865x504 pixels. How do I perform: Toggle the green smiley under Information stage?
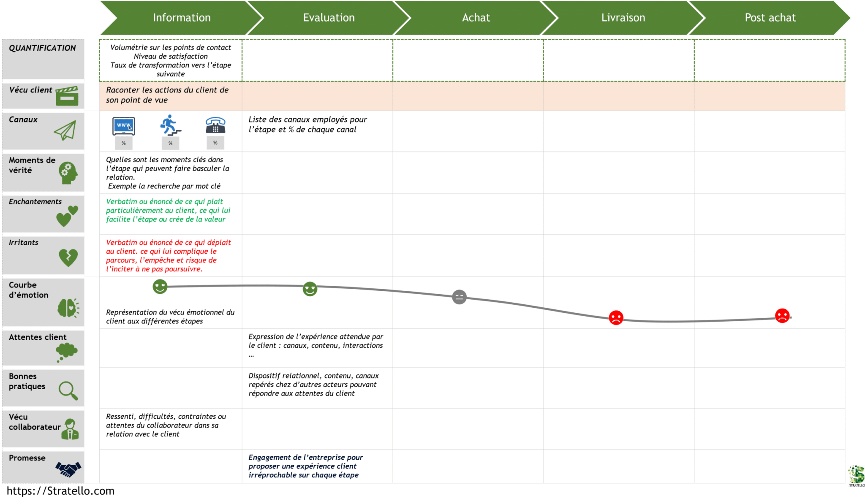click(x=160, y=287)
